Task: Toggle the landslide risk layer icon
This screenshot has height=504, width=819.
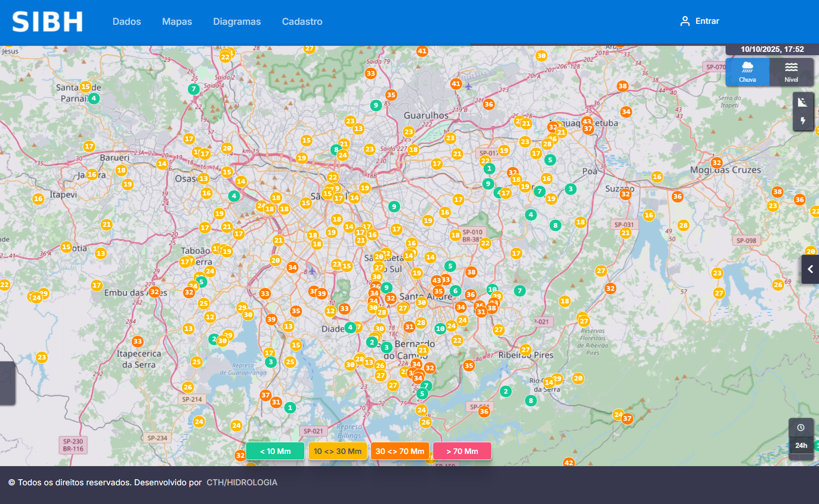Action: [x=803, y=102]
